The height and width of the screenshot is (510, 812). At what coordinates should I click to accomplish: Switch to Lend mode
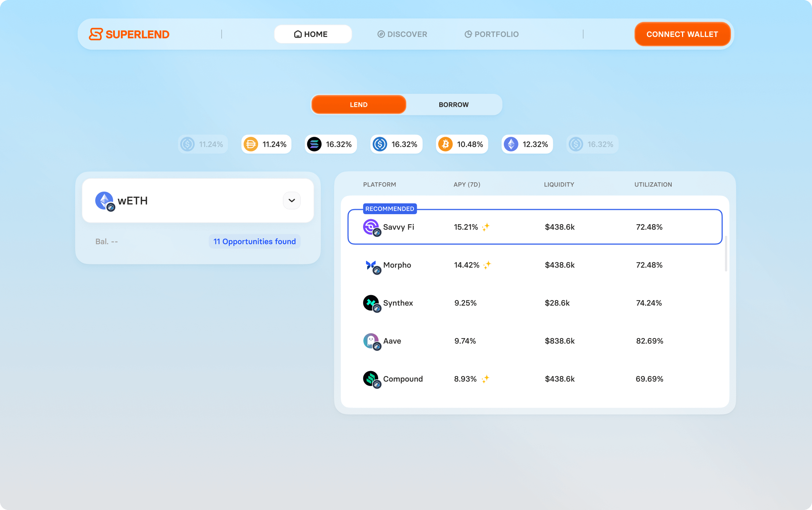(359, 105)
